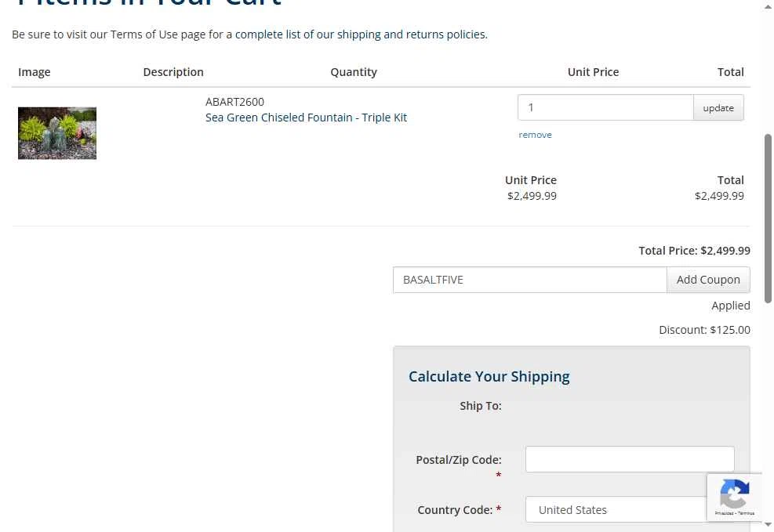Screen dimensions: 774x532
Task: Click the update quantity button
Action: pyautogui.click(x=718, y=107)
